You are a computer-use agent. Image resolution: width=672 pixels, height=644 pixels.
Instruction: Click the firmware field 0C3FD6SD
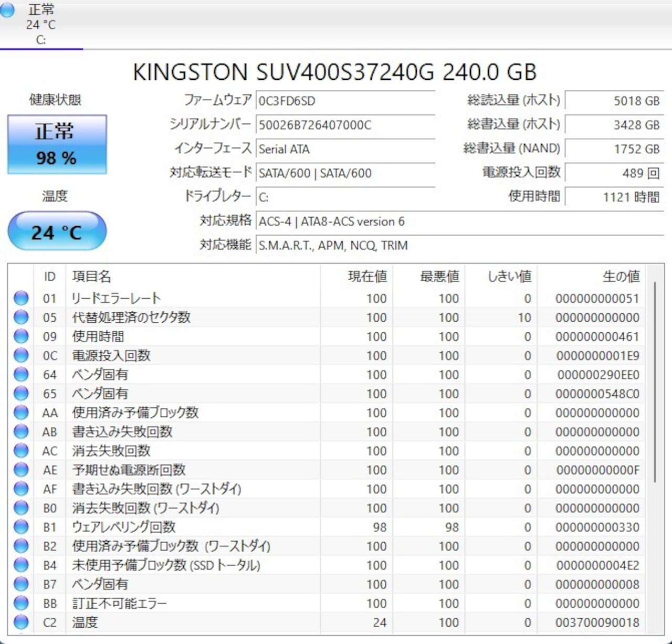345,101
